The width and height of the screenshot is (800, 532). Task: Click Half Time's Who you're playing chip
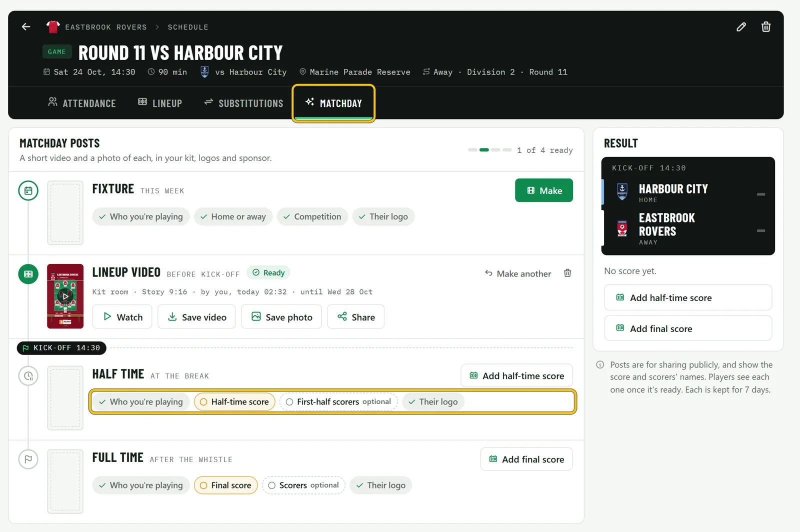141,401
